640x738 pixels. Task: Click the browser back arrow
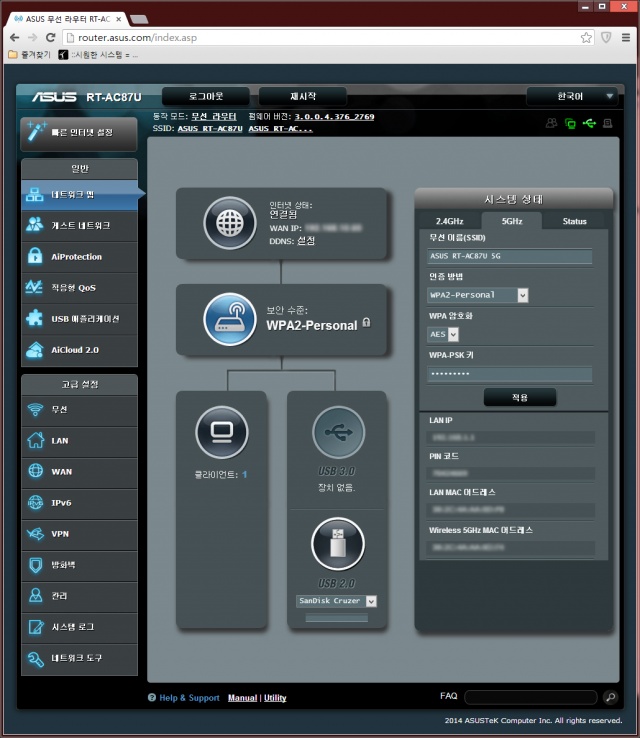click(x=15, y=38)
